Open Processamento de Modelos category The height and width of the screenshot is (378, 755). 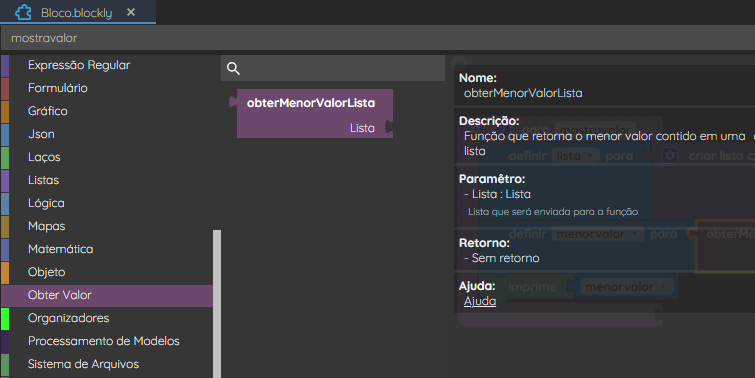pyautogui.click(x=106, y=341)
